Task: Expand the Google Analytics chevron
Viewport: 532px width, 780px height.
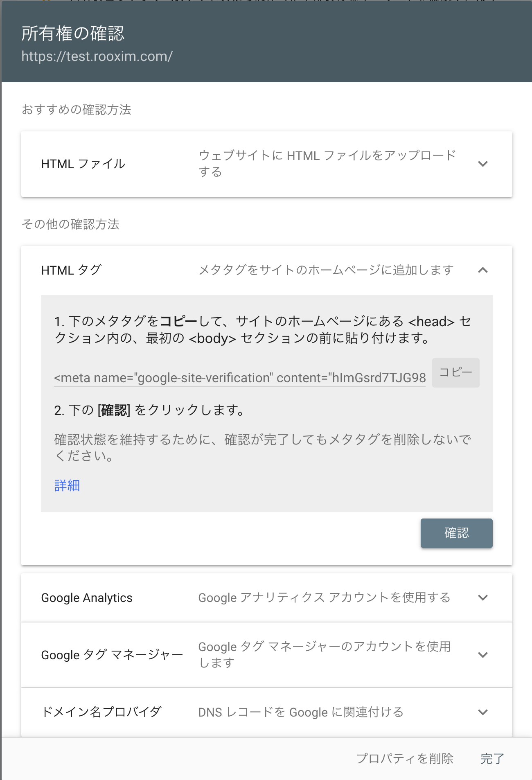Action: tap(483, 597)
